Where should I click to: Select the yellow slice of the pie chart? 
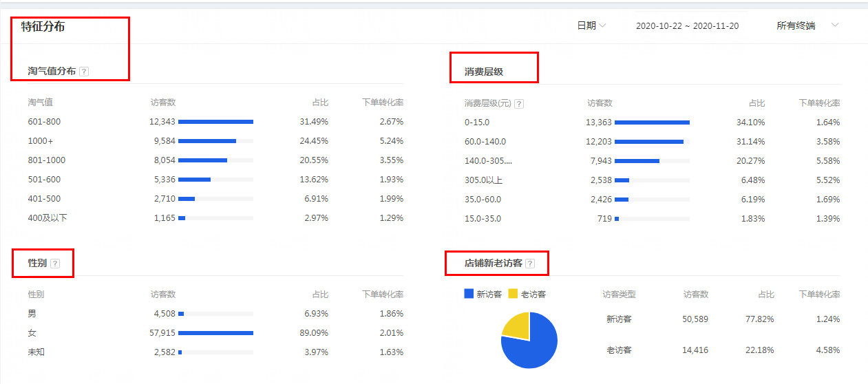pyautogui.click(x=516, y=326)
